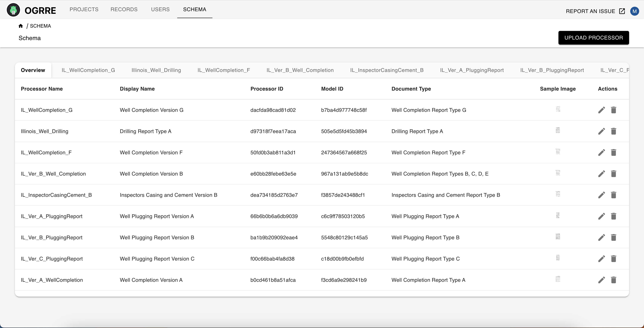
Task: Click the Upload Processor button
Action: [594, 38]
